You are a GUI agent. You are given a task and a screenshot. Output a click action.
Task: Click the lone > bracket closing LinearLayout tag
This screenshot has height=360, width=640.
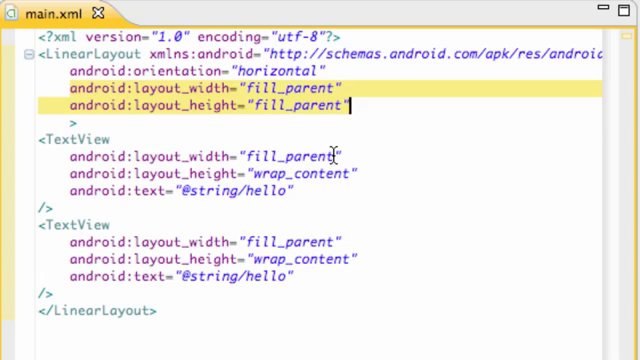[73, 123]
